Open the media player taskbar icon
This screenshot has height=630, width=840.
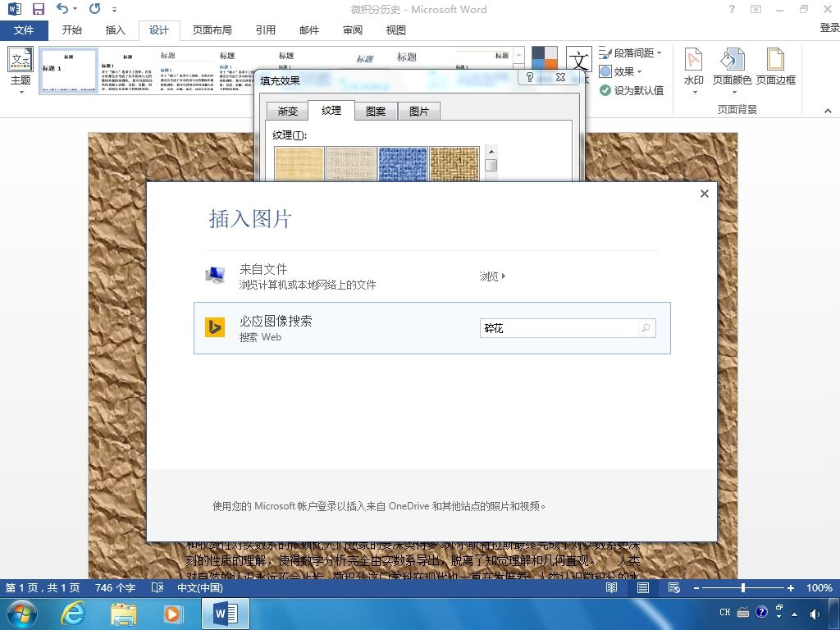(173, 614)
